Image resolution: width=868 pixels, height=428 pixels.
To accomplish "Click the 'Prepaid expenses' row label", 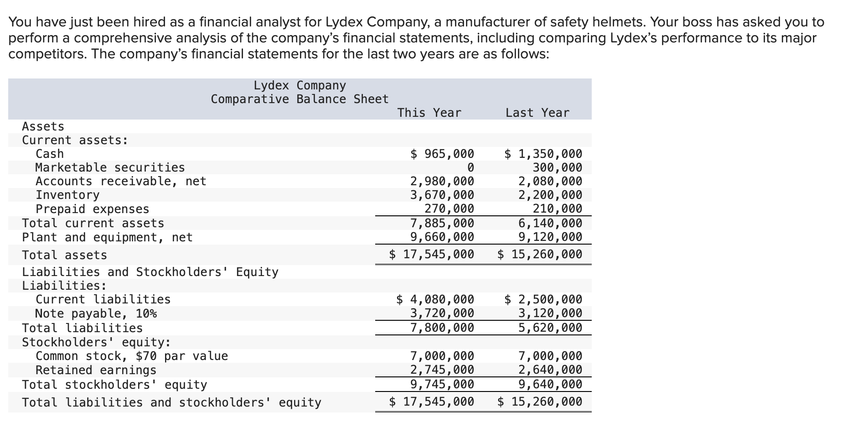I will (92, 209).
